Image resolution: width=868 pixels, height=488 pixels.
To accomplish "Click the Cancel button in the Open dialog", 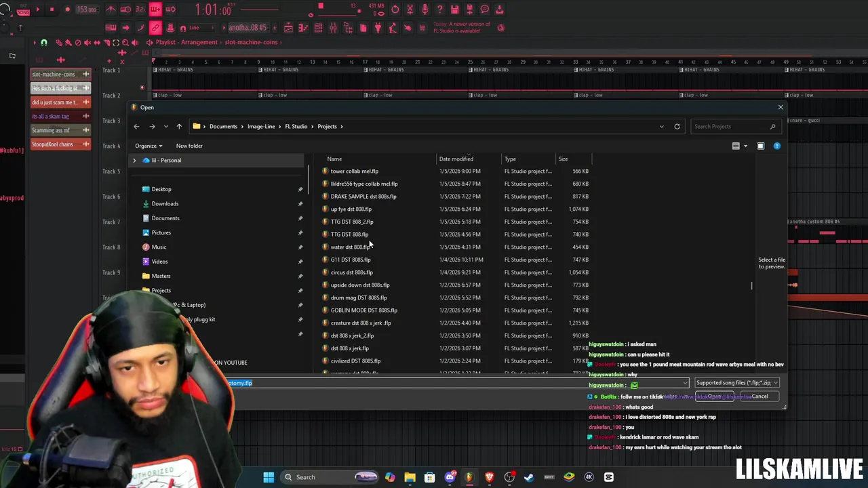I will 759,396.
